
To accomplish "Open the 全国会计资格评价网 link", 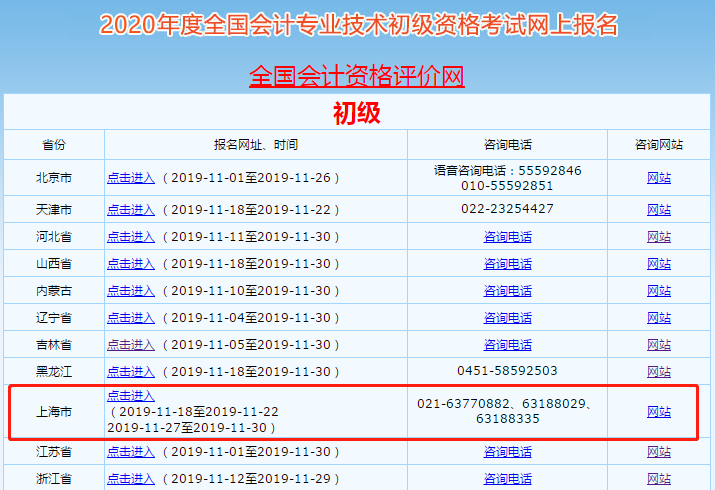I will pos(357,76).
